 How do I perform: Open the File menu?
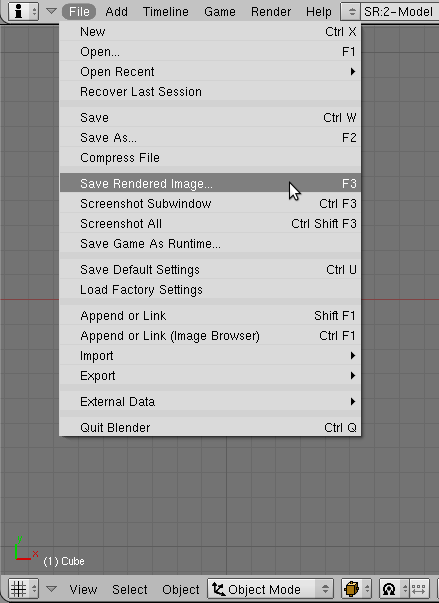(79, 12)
